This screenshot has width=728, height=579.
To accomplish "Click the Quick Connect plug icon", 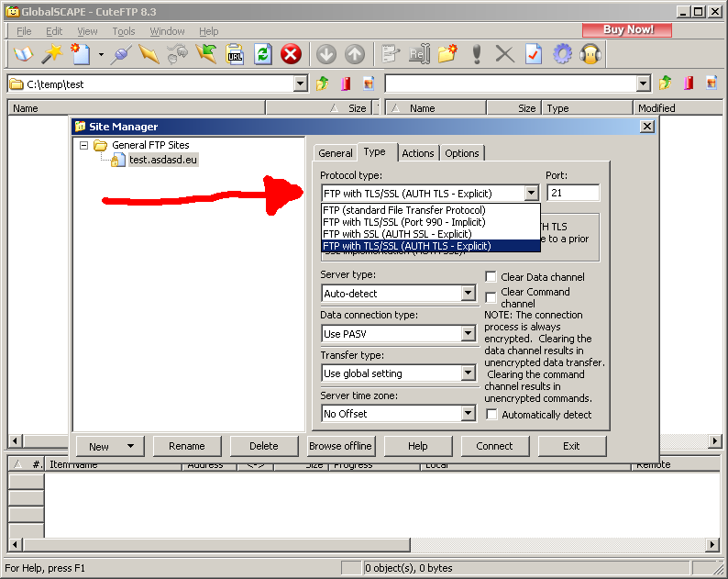I will tap(121, 54).
